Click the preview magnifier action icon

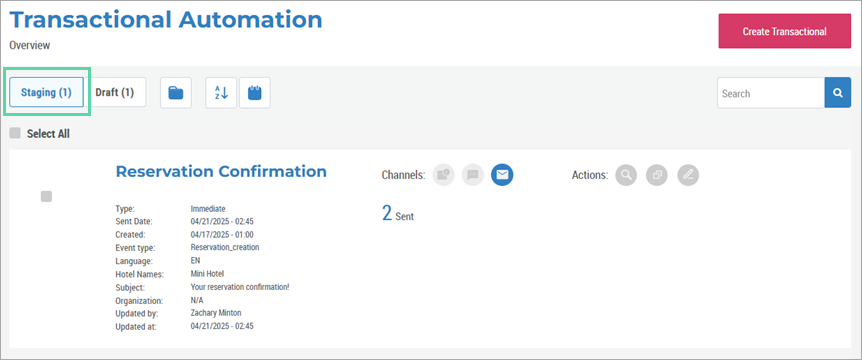(626, 175)
